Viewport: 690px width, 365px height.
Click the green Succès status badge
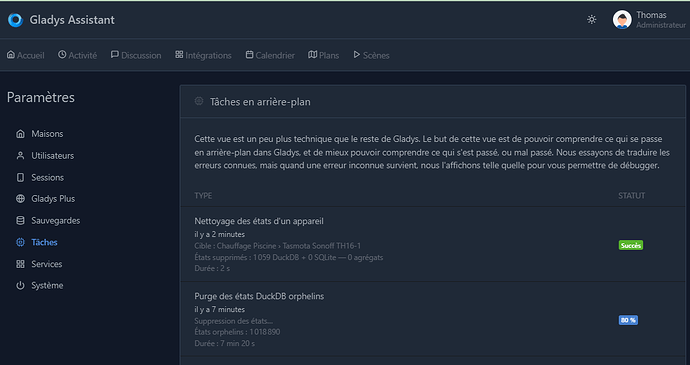(631, 245)
